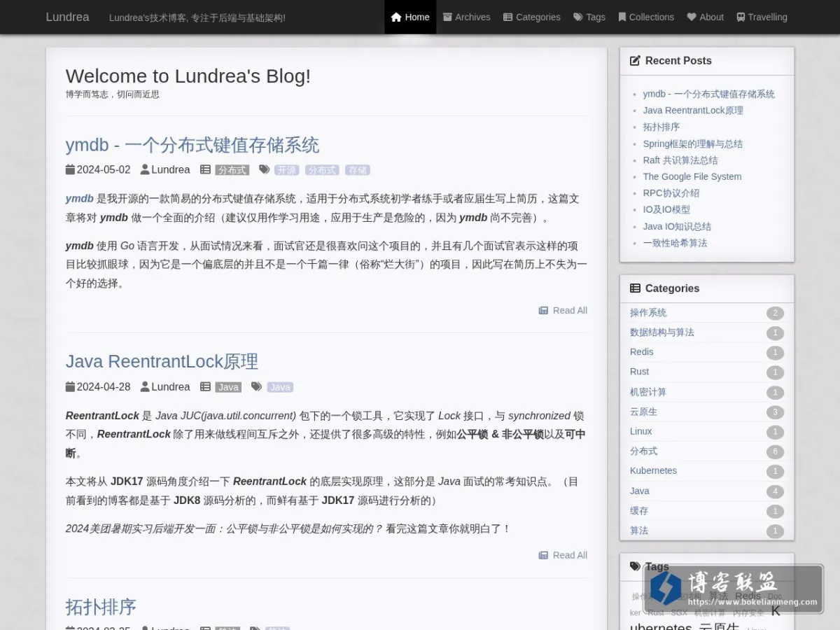This screenshot has width=840, height=630.
Task: Click the Categories widget list icon
Action: click(x=635, y=288)
